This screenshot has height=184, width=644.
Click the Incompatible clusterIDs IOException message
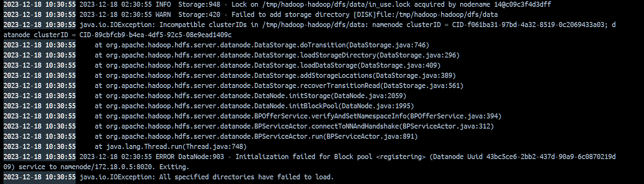[347, 25]
